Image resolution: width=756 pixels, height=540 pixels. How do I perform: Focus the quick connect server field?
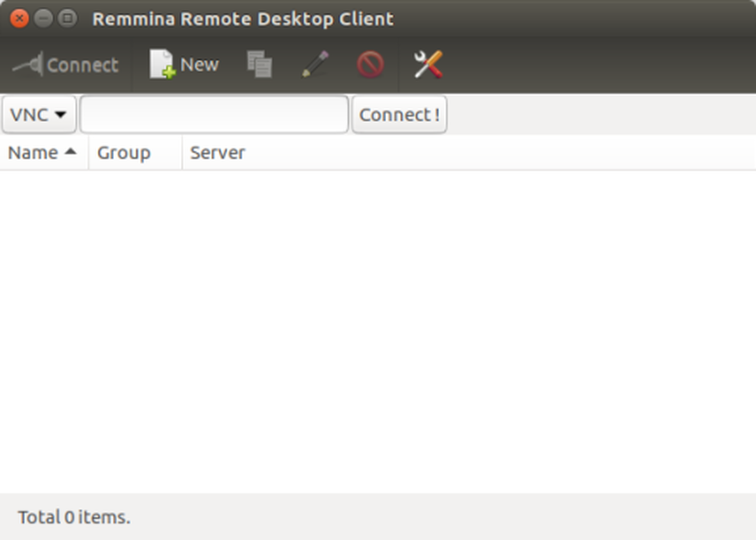pyautogui.click(x=214, y=115)
